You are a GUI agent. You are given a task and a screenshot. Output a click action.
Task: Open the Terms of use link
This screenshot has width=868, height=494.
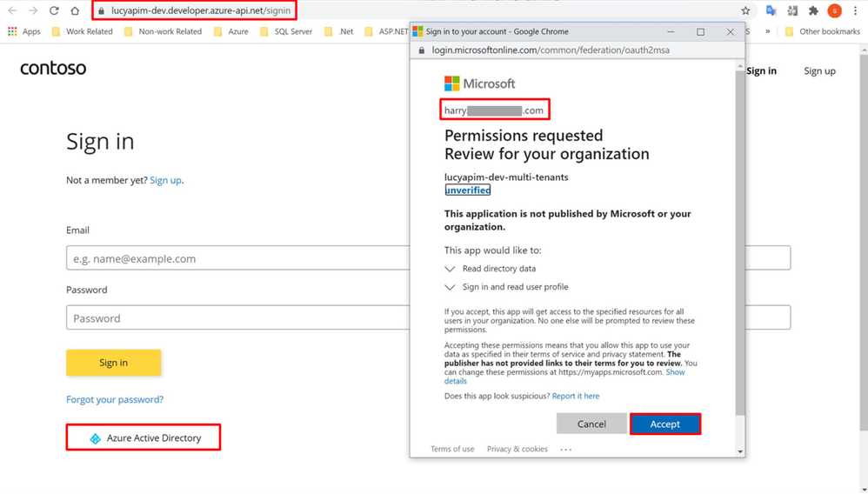click(x=452, y=449)
